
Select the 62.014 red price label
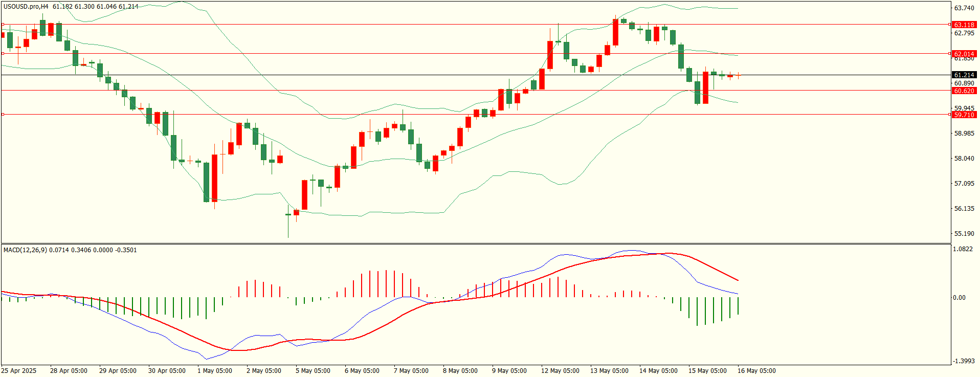pyautogui.click(x=964, y=54)
